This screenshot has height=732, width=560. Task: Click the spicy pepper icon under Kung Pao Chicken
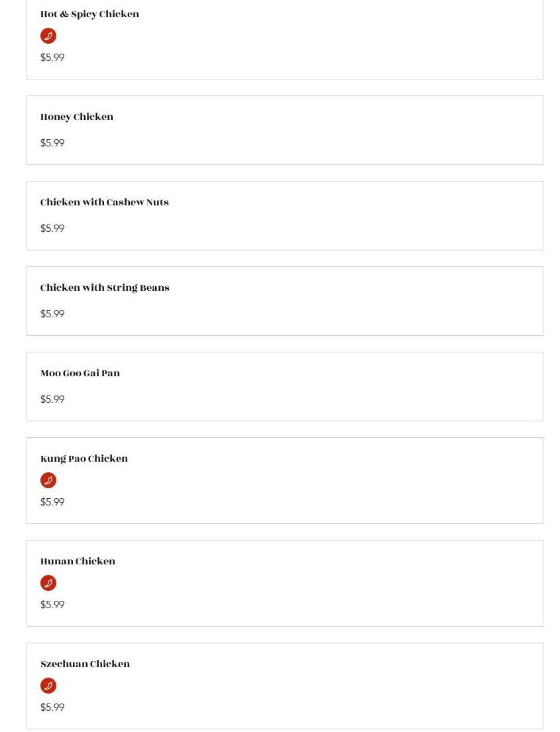[48, 480]
